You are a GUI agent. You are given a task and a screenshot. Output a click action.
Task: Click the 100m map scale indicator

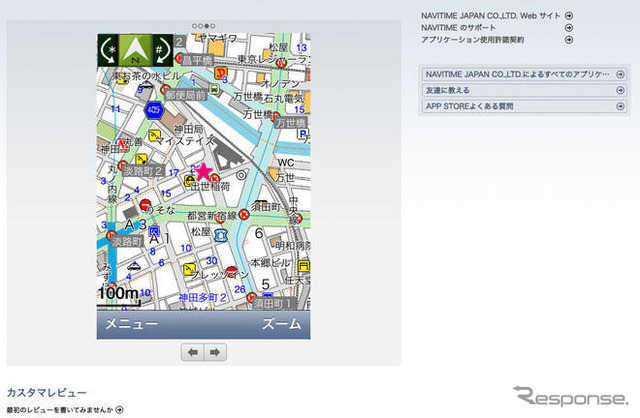(119, 296)
